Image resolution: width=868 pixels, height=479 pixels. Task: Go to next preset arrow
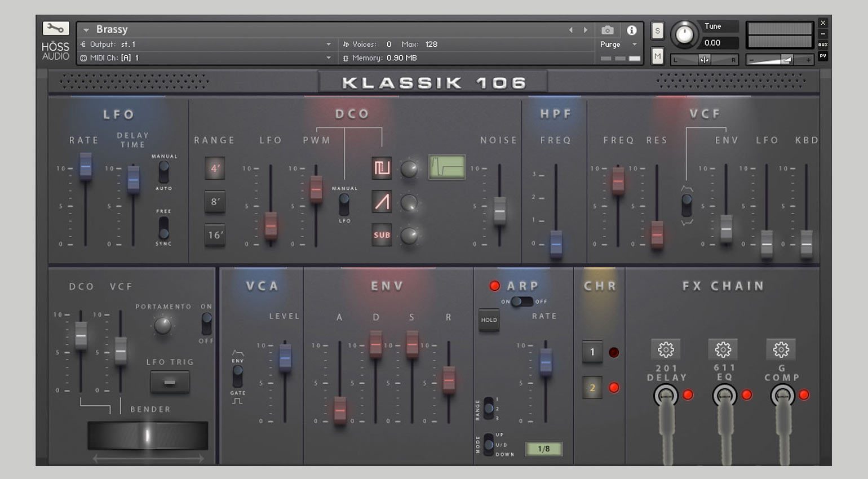coord(586,30)
